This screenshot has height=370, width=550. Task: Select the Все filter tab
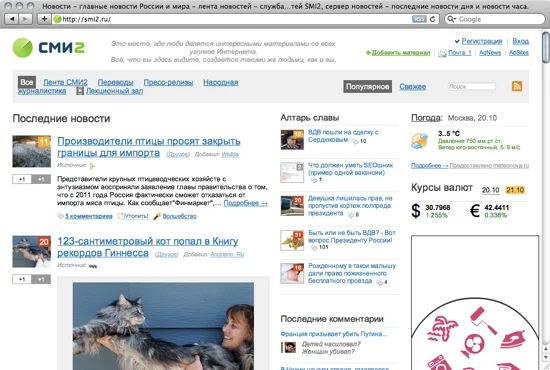pyautogui.click(x=27, y=82)
